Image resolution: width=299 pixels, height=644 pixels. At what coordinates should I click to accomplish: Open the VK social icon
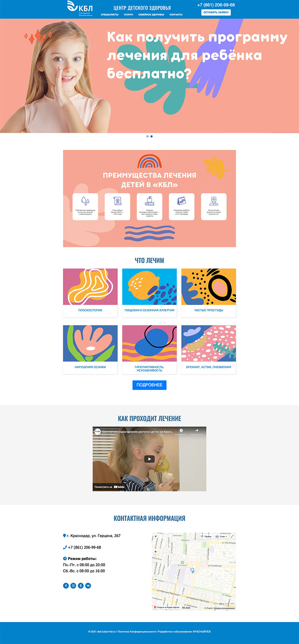coord(88,586)
